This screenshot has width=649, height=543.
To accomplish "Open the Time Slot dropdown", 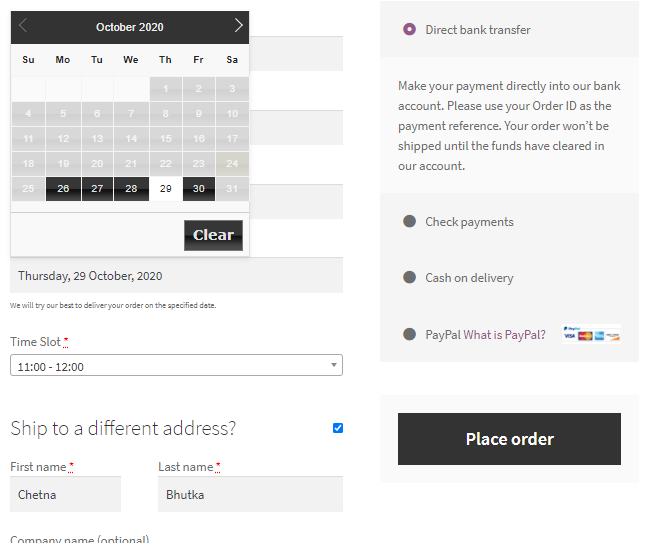I will coord(176,366).
